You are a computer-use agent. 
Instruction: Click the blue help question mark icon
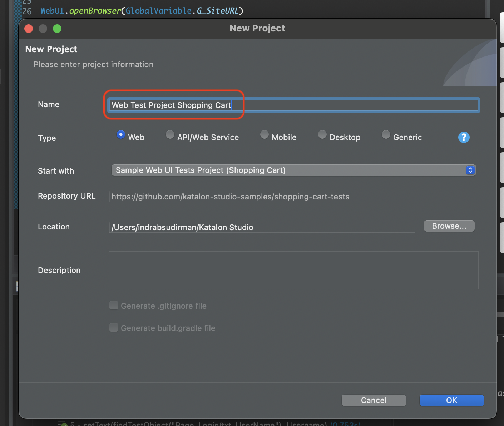coord(464,137)
